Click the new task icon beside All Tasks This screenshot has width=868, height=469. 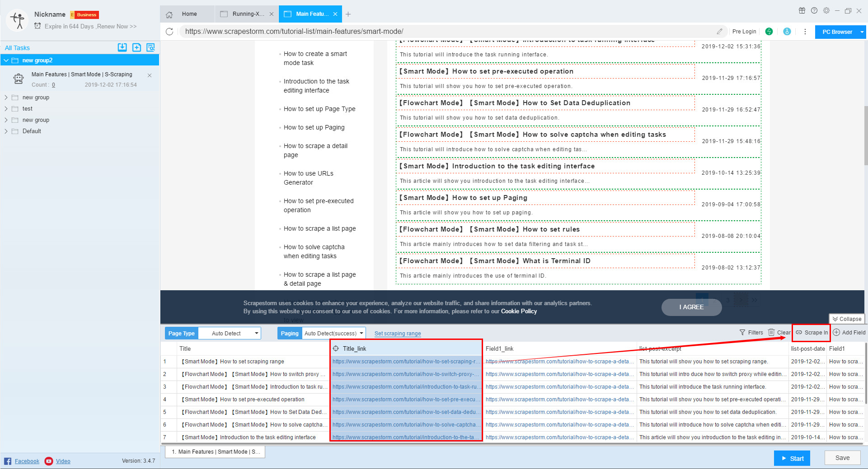[136, 47]
